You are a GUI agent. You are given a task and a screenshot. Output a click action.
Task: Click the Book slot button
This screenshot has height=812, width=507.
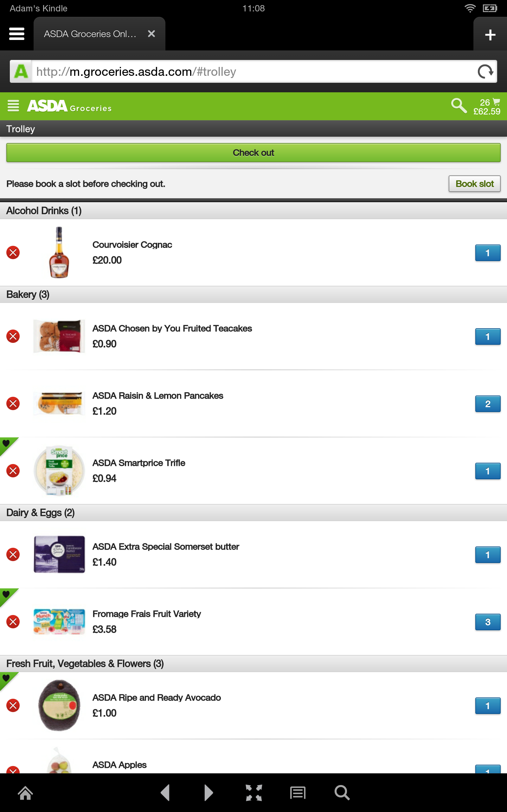tap(474, 184)
